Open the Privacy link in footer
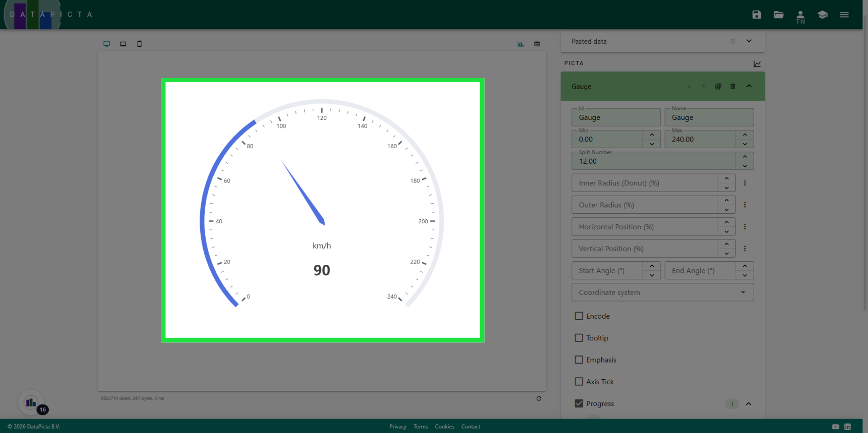 pos(398,426)
